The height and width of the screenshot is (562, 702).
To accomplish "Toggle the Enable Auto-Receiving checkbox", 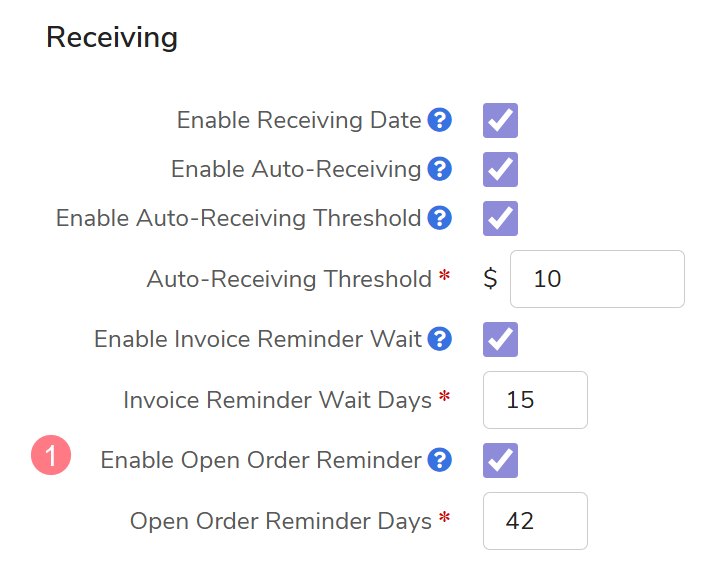I will coord(500,169).
